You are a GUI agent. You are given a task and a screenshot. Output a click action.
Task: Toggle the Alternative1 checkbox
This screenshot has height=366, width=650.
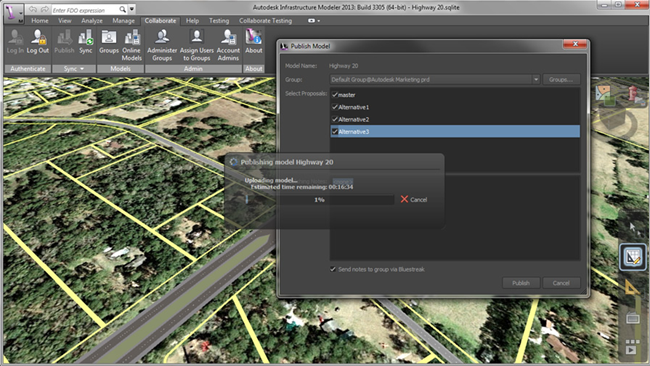click(335, 107)
